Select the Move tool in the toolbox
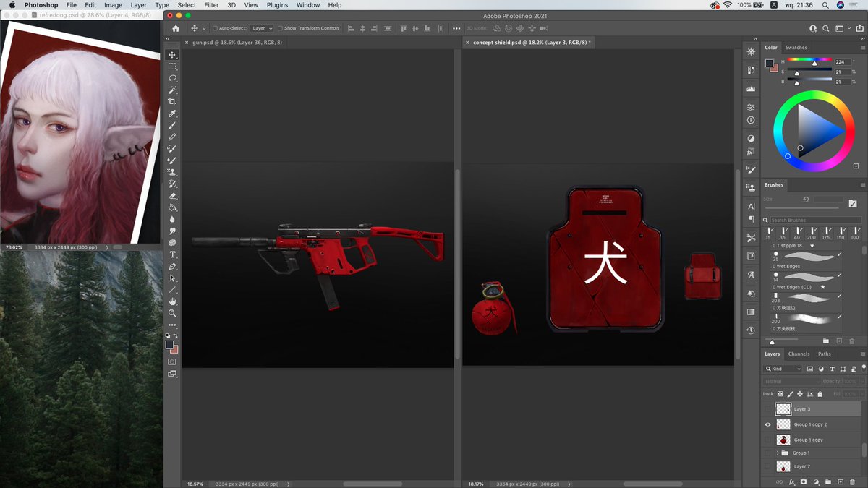 tap(172, 55)
